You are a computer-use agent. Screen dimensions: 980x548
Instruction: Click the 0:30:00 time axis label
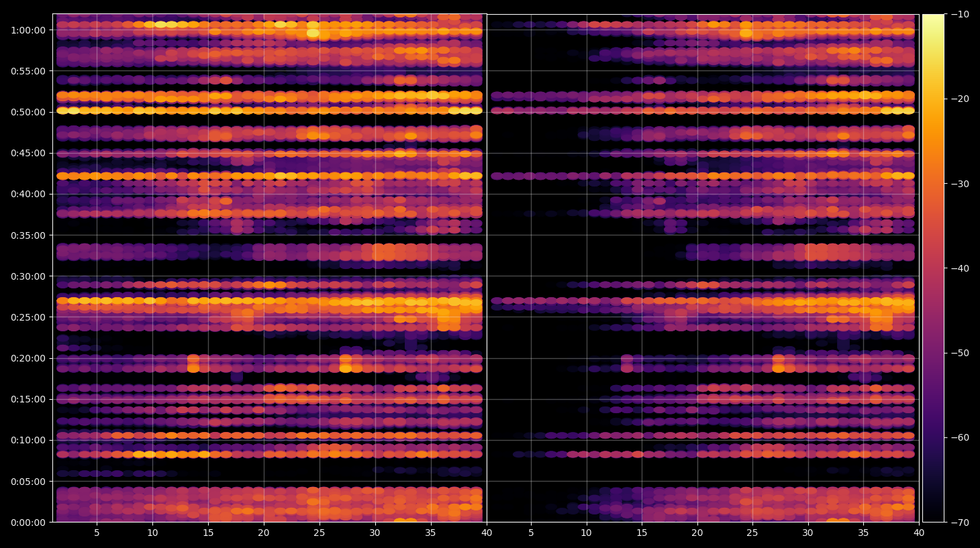point(28,276)
